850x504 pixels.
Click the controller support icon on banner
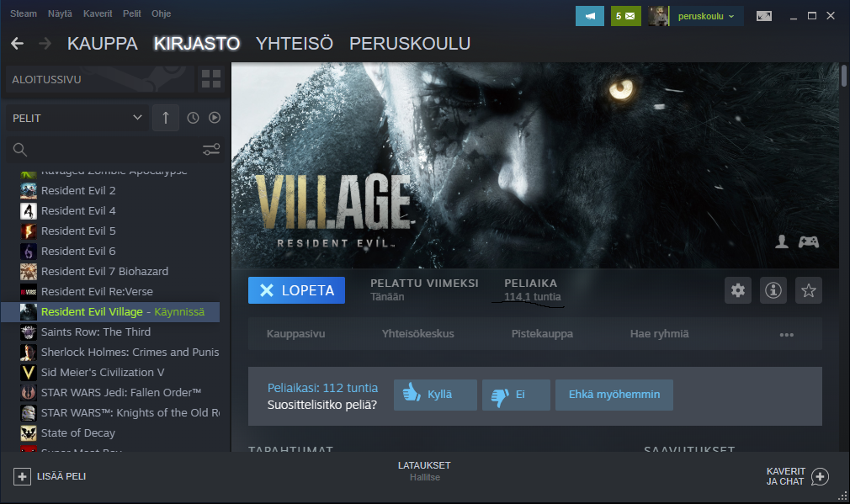(808, 241)
